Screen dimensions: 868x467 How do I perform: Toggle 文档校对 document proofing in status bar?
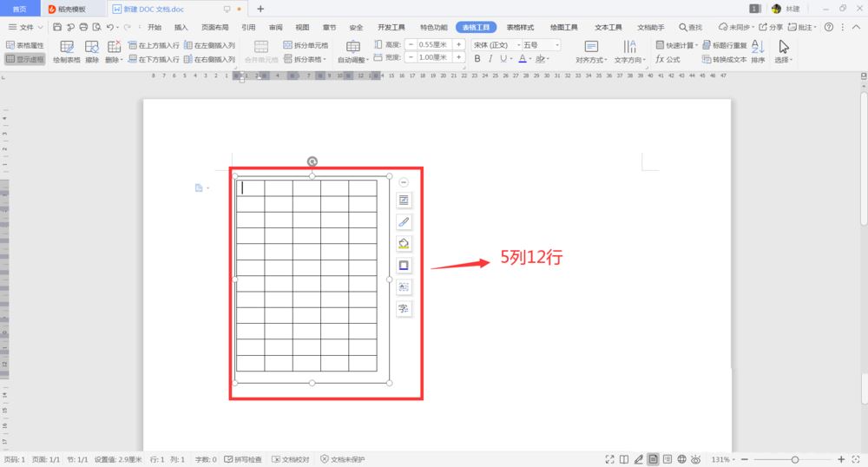(x=290, y=459)
